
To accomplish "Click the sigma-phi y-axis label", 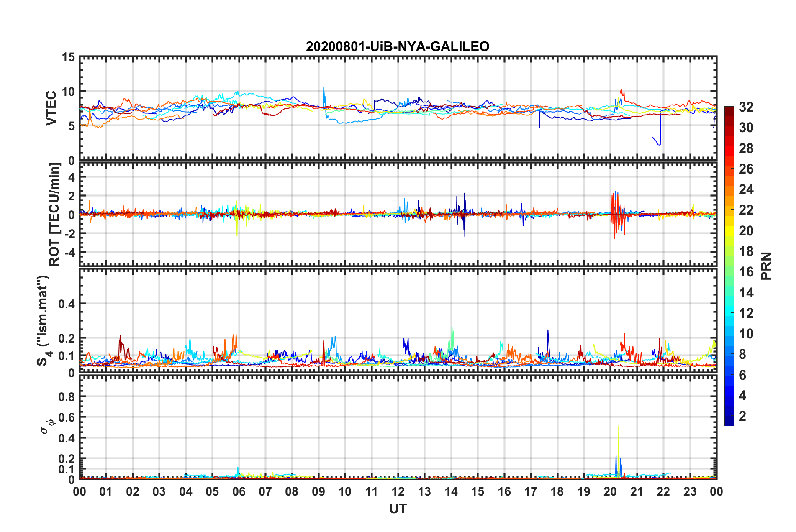I will click(47, 427).
